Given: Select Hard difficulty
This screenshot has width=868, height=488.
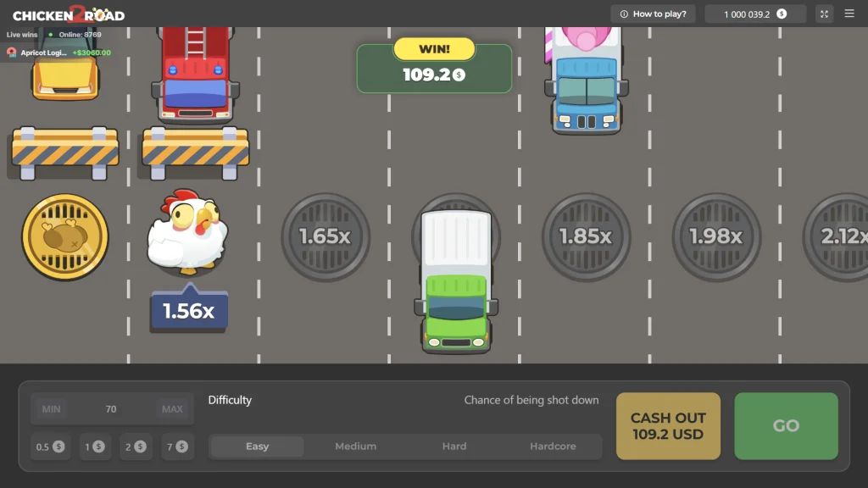Looking at the screenshot, I should tap(454, 446).
